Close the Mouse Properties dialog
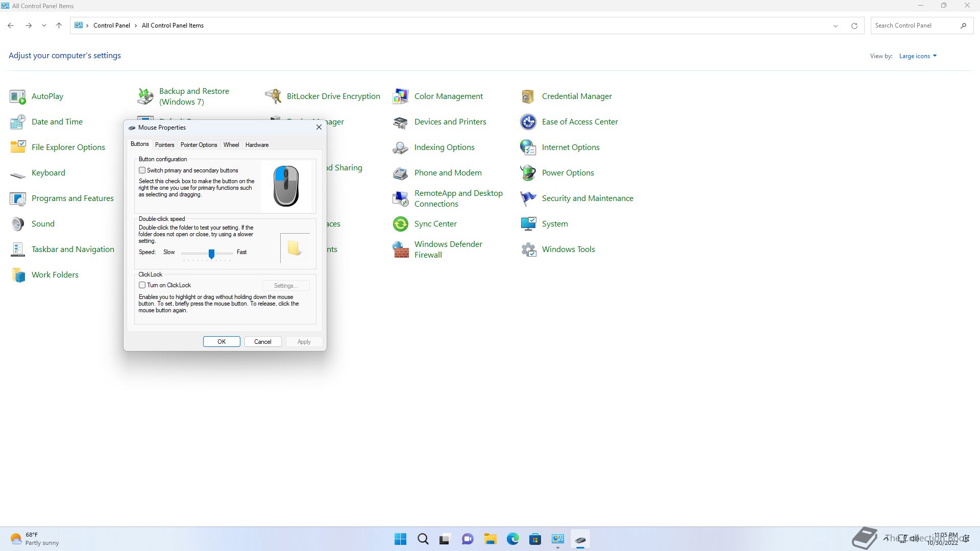The width and height of the screenshot is (980, 551). tap(319, 127)
